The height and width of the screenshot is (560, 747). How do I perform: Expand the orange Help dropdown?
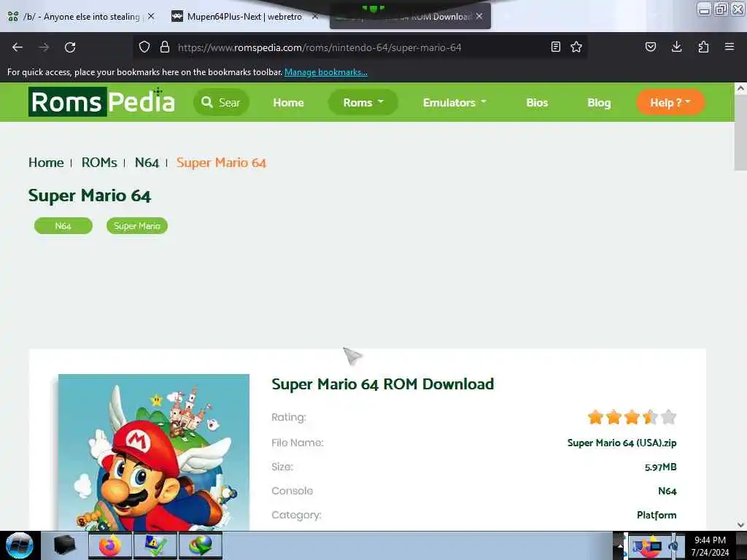(670, 102)
